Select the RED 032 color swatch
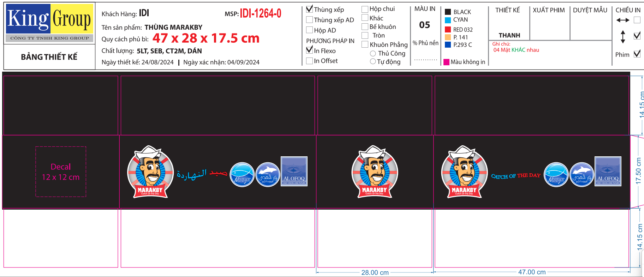The height and width of the screenshot is (277, 644). (448, 30)
